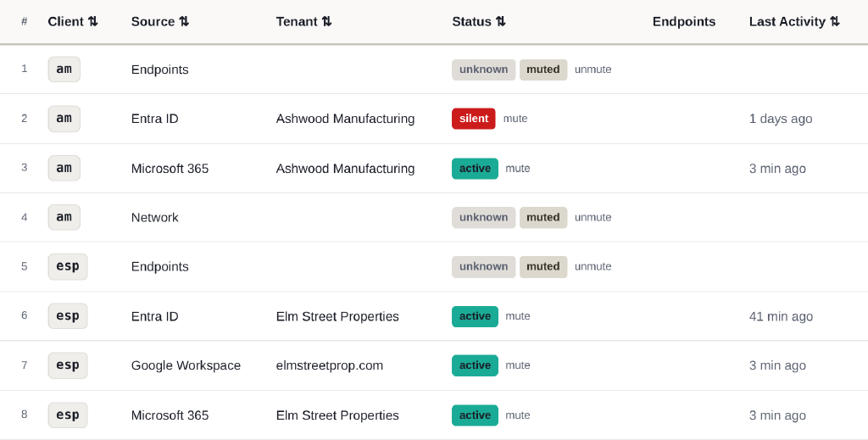Screen dimensions: 868x440
Task: Click the unknown badge in row 1
Action: click(x=484, y=70)
